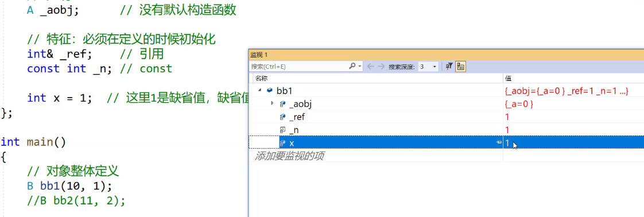The width and height of the screenshot is (644, 217).
Task: Click the const field icon beside _n
Action: tap(282, 130)
